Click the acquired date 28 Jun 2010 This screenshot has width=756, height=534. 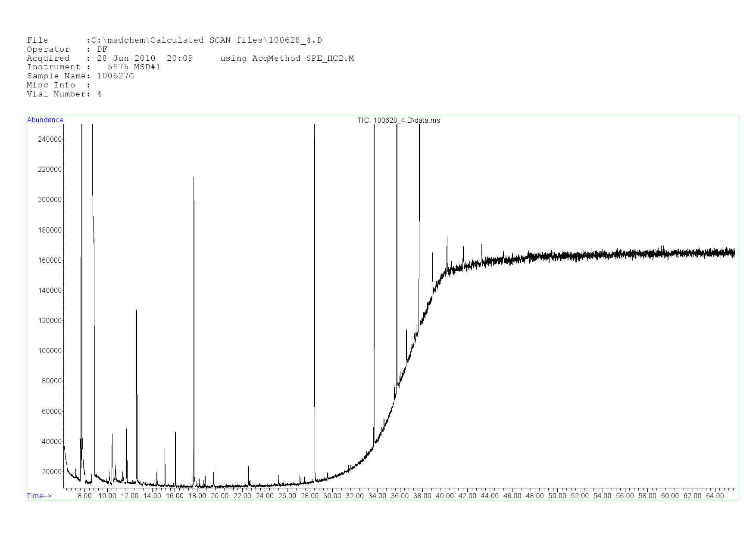(x=126, y=58)
